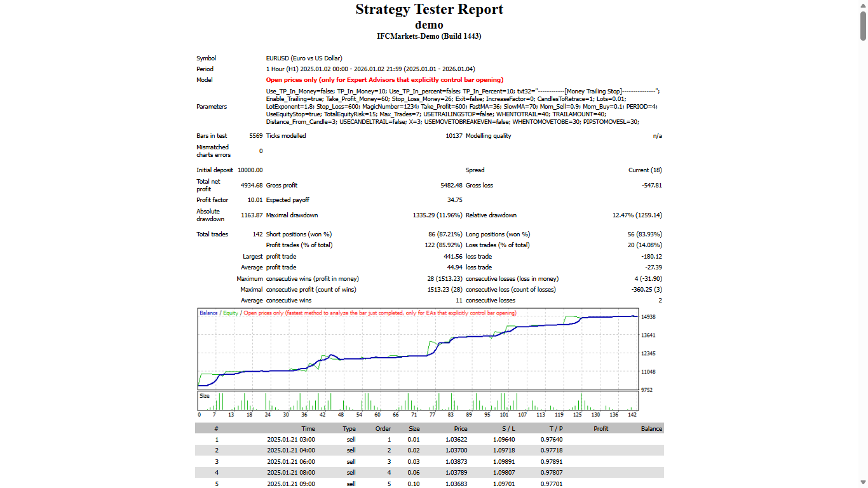Click the "Profit" column header
This screenshot has width=868, height=488.
(x=600, y=429)
